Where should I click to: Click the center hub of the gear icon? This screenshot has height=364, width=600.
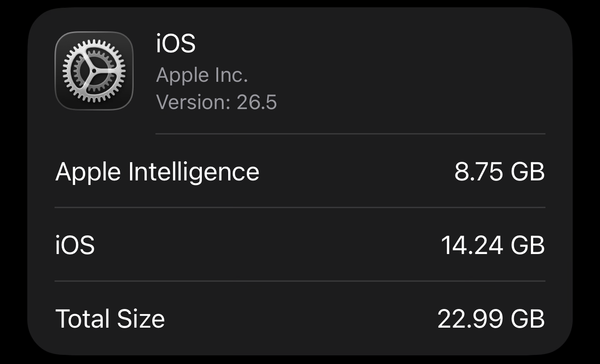[94, 71]
